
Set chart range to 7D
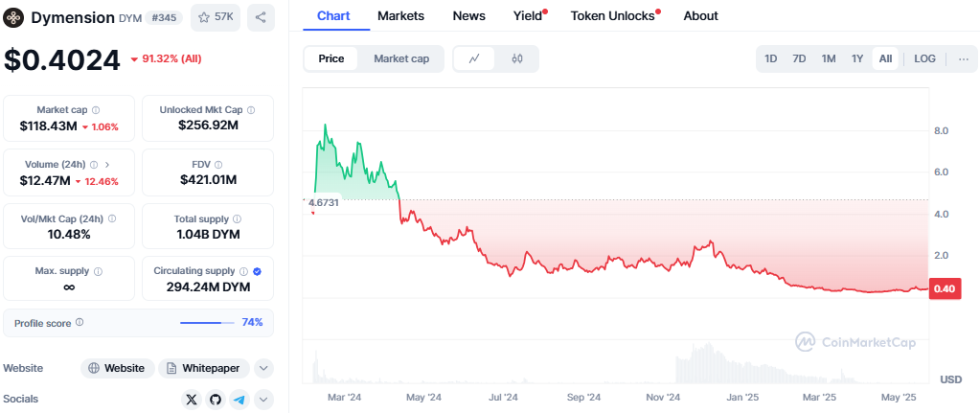799,58
